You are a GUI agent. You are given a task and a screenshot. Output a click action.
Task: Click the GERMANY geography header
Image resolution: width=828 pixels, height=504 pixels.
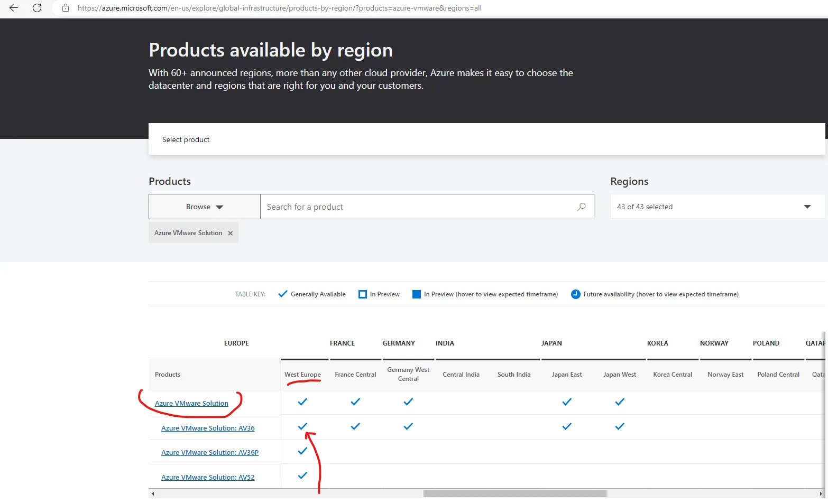[x=399, y=343]
